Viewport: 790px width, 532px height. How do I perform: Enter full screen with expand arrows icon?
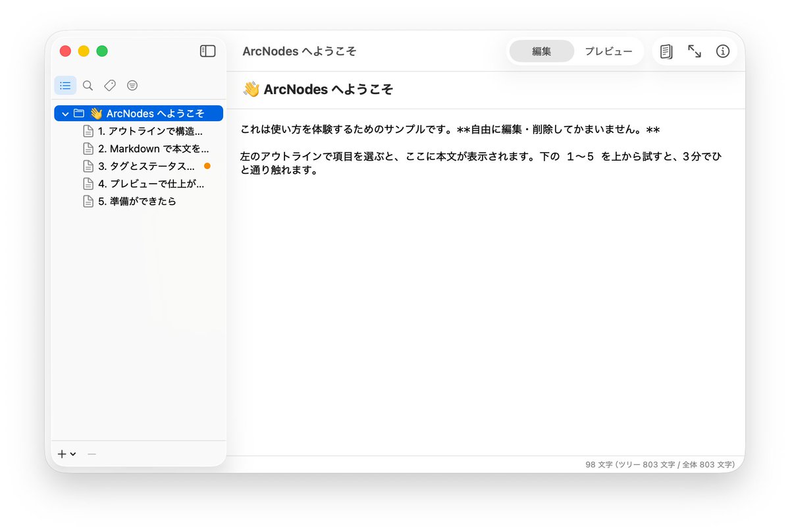695,51
